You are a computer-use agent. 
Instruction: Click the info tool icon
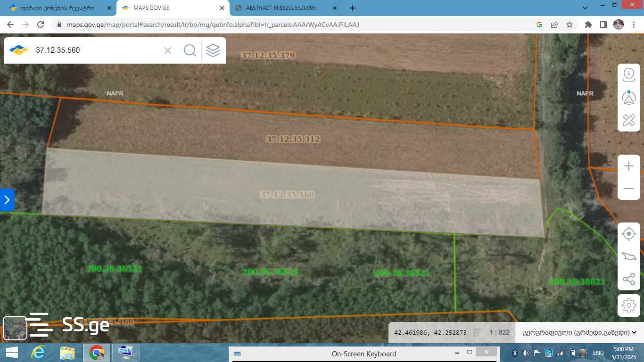[628, 74]
